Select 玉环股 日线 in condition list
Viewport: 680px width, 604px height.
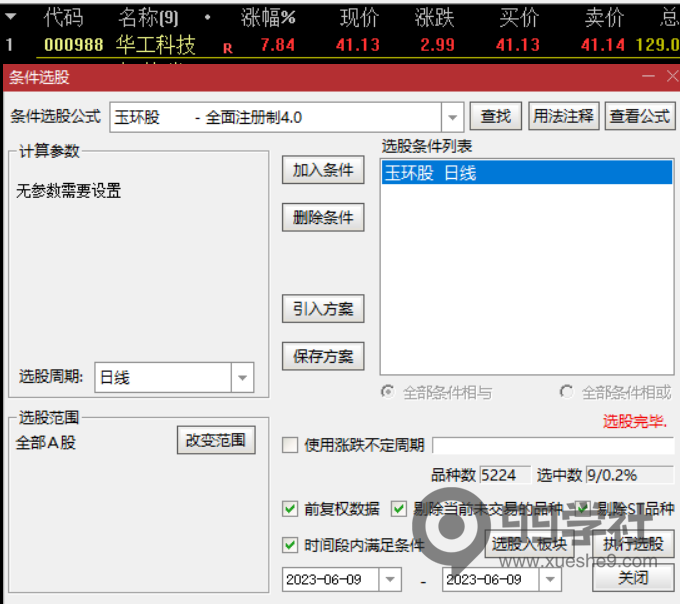click(x=430, y=173)
